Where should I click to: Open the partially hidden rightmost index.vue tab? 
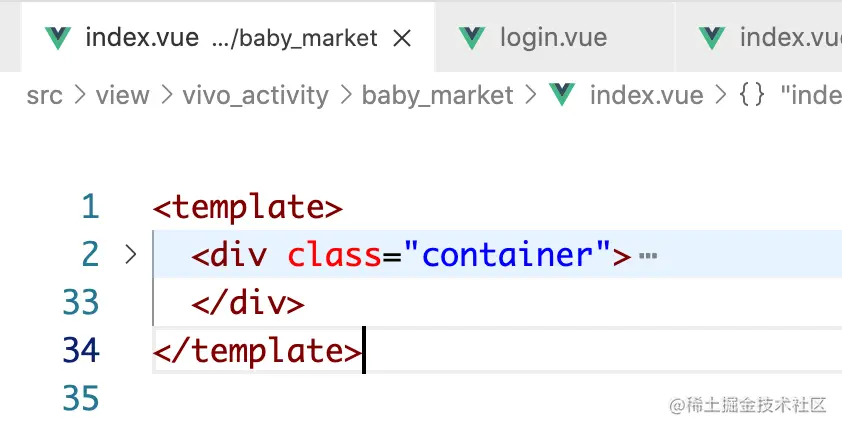click(x=759, y=37)
